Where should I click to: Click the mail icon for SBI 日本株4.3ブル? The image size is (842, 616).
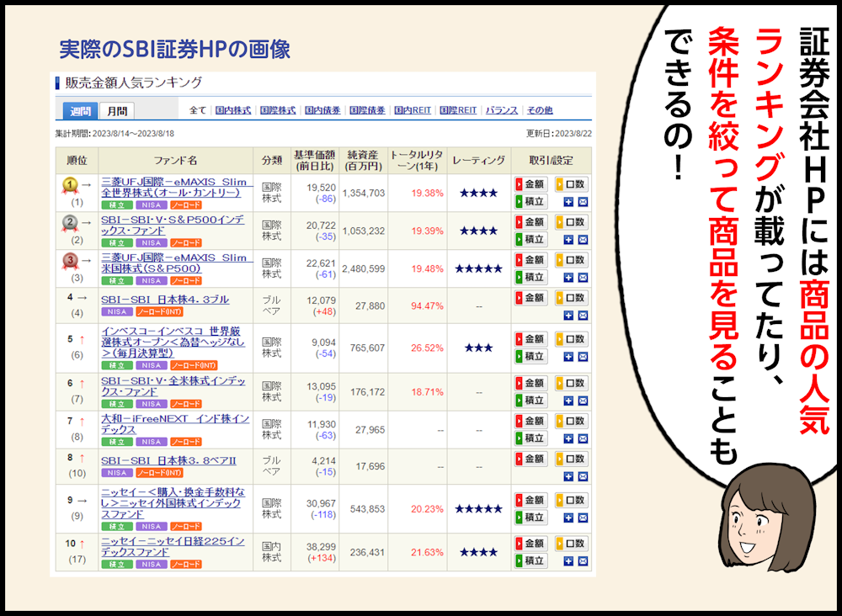point(583,316)
